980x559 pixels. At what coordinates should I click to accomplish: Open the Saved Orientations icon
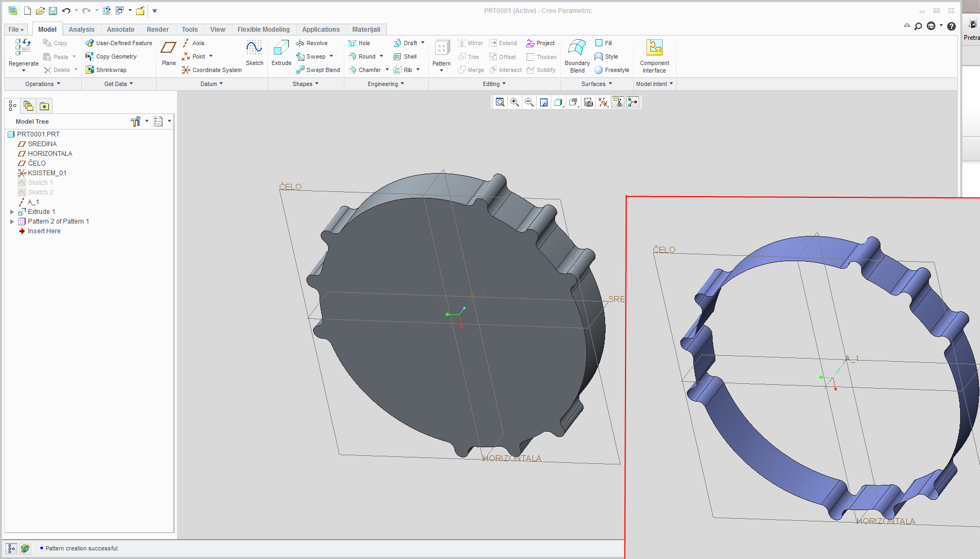coord(573,102)
